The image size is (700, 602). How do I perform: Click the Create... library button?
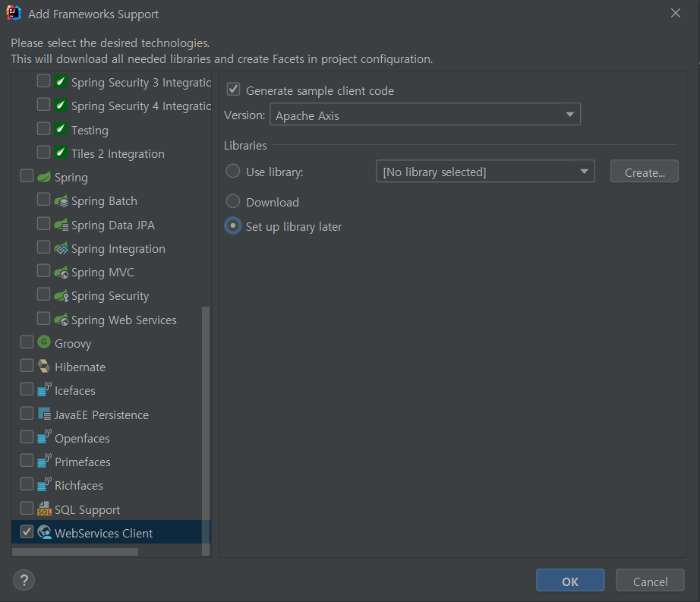click(x=644, y=172)
